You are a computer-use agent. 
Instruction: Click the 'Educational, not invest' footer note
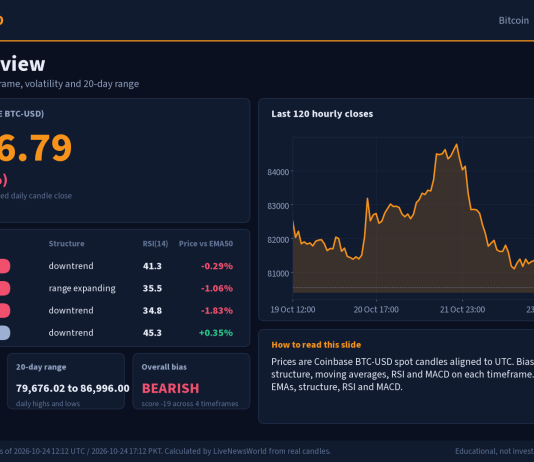[494, 451]
